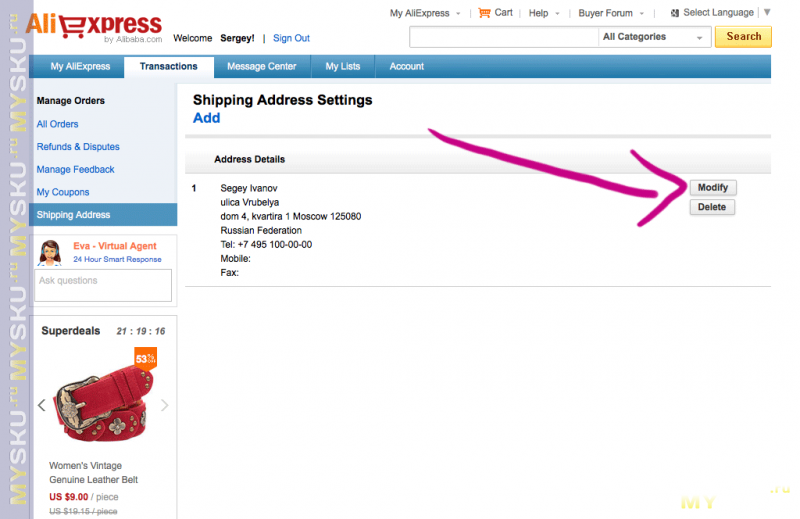Screen dimensions: 800x519
Task: Go to previous Superdeals item arrow
Action: point(41,405)
